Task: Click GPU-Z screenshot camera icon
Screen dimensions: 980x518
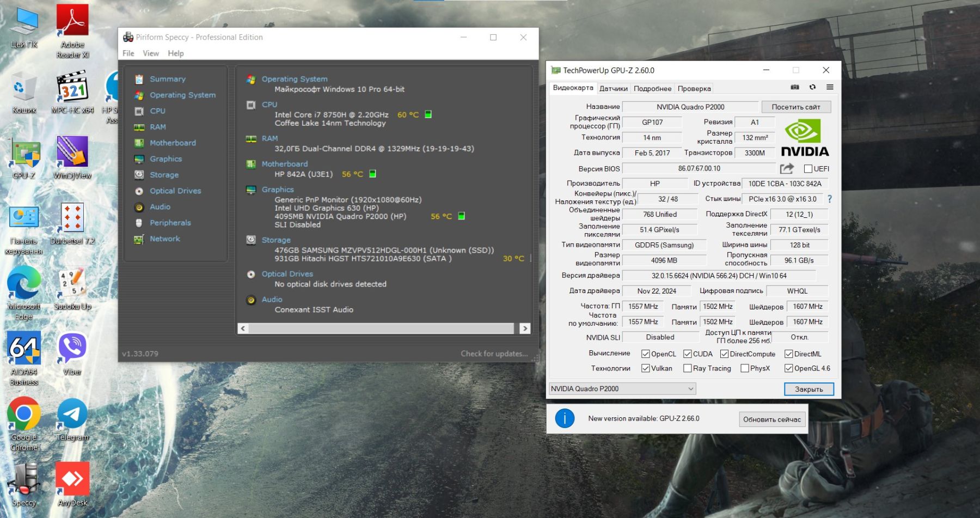Action: (x=795, y=87)
